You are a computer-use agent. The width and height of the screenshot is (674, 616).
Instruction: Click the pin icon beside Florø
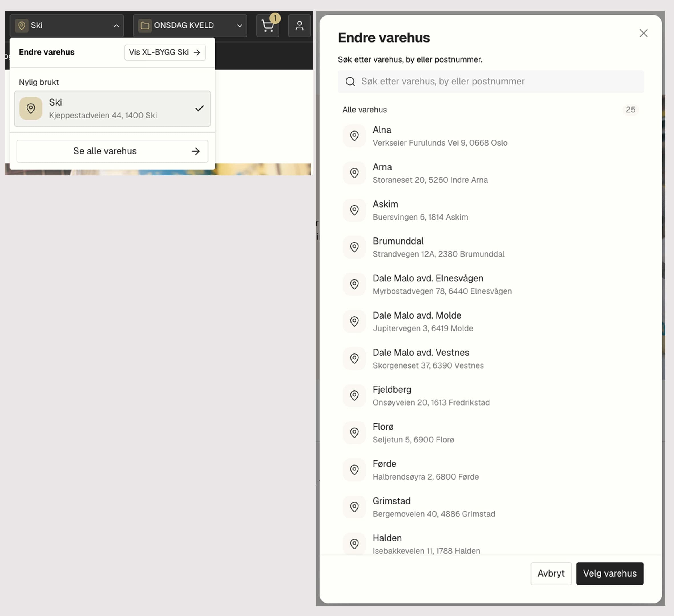(x=354, y=433)
